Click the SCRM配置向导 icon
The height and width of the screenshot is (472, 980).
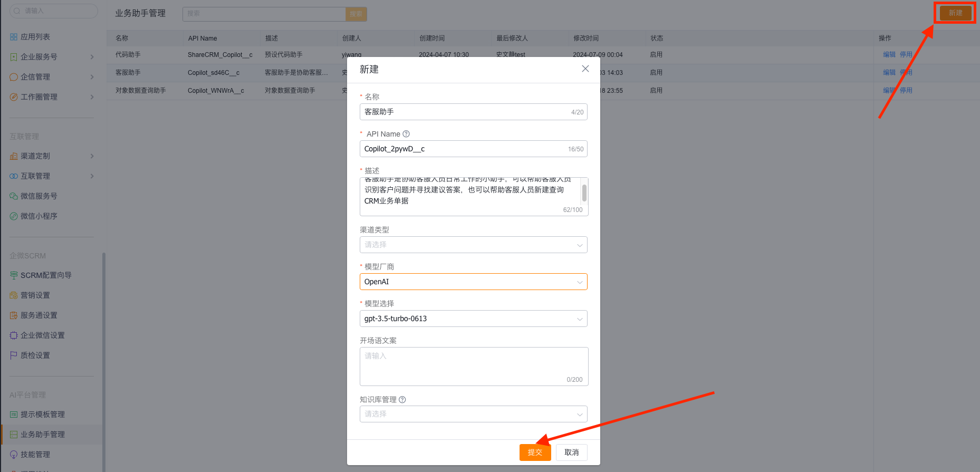click(x=14, y=275)
